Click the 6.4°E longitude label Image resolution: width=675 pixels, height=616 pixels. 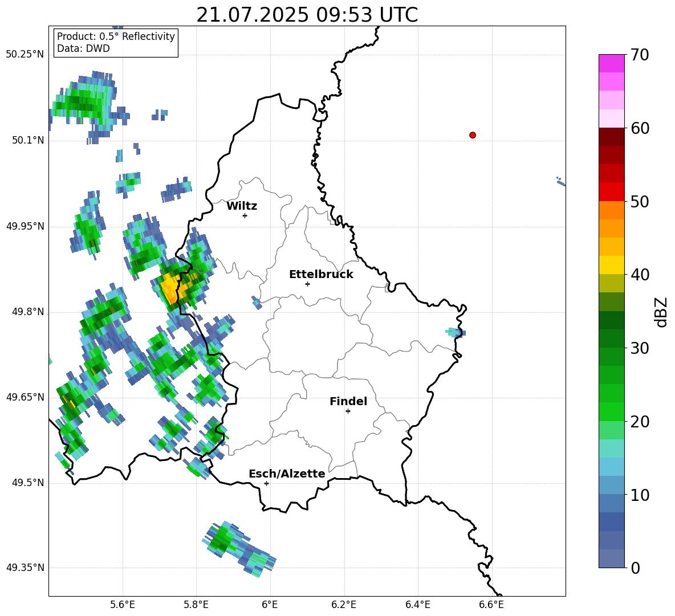tap(418, 605)
